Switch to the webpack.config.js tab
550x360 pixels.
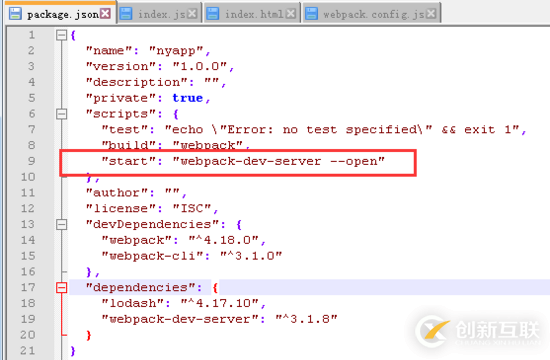[371, 14]
